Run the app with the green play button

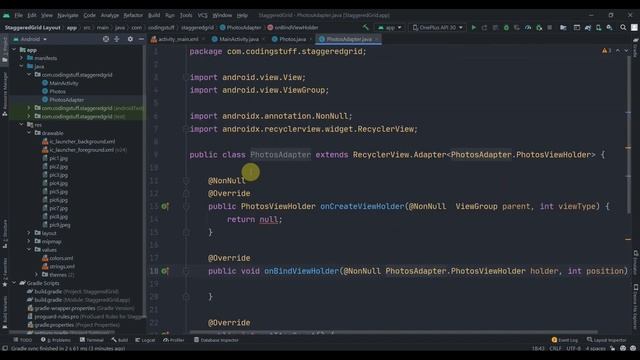473,27
